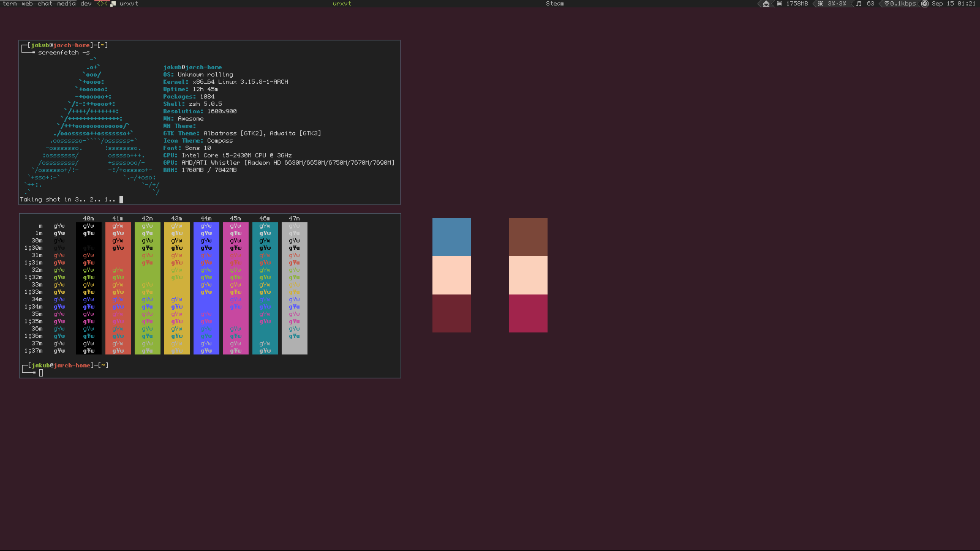Click the crimson color block
980x551 pixels.
click(528, 313)
